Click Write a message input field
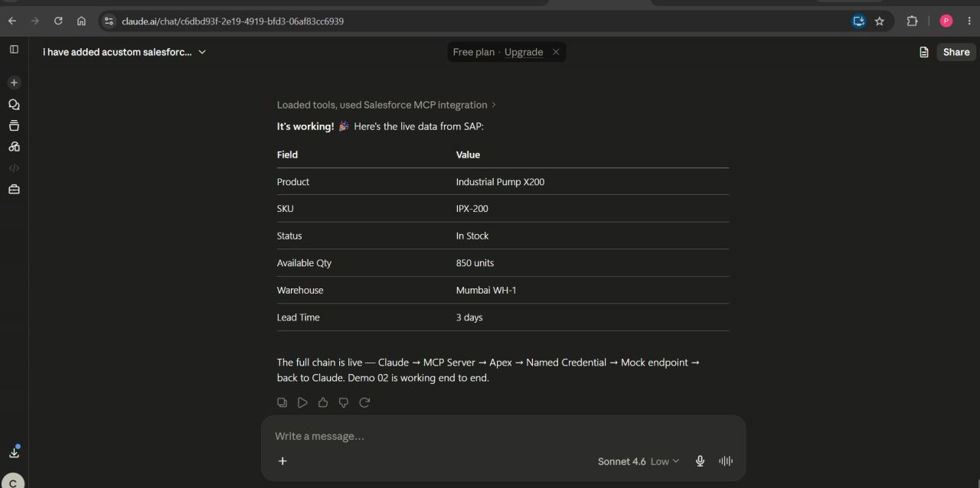This screenshot has height=488, width=980. coord(503,436)
